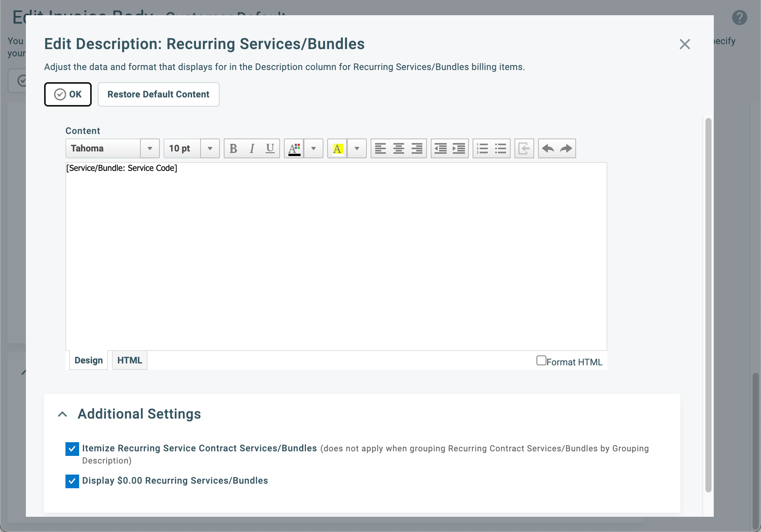This screenshot has height=532, width=761.
Task: Click the font color icon
Action: point(294,148)
